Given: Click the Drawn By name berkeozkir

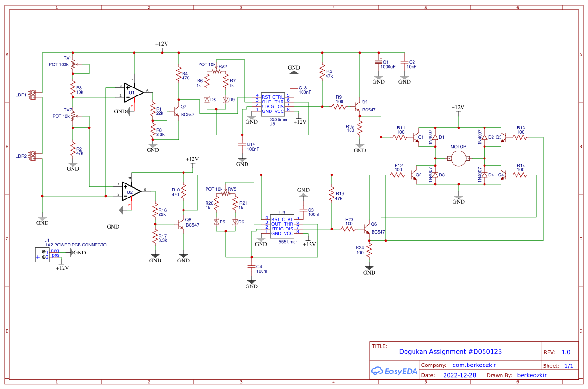Looking at the screenshot, I should pos(532,375).
